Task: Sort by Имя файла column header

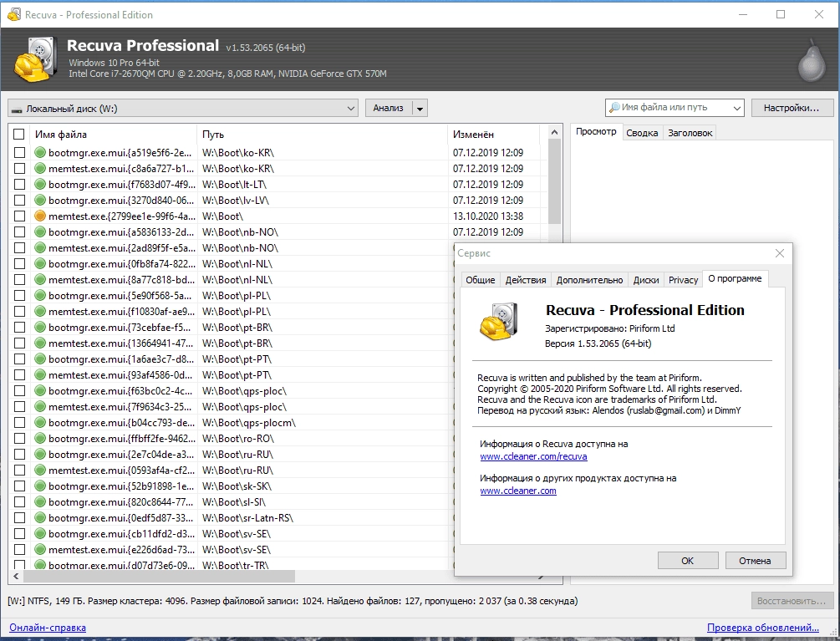Action: (114, 135)
